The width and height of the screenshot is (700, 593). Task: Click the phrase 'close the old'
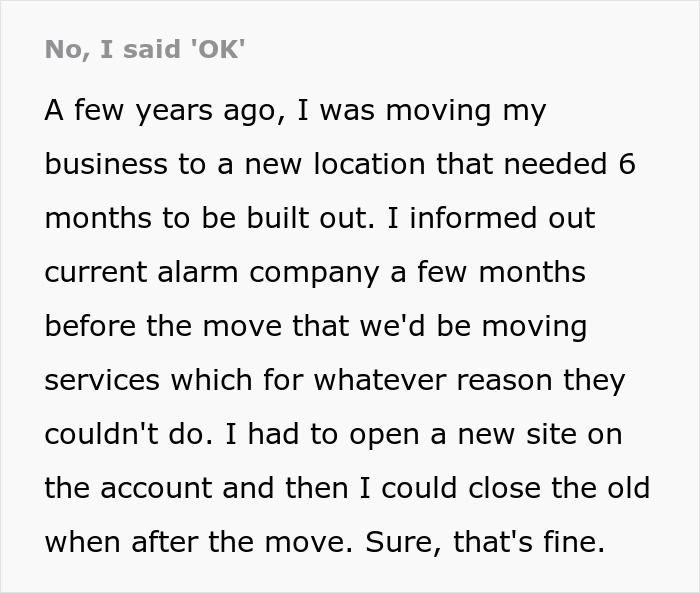click(559, 488)
